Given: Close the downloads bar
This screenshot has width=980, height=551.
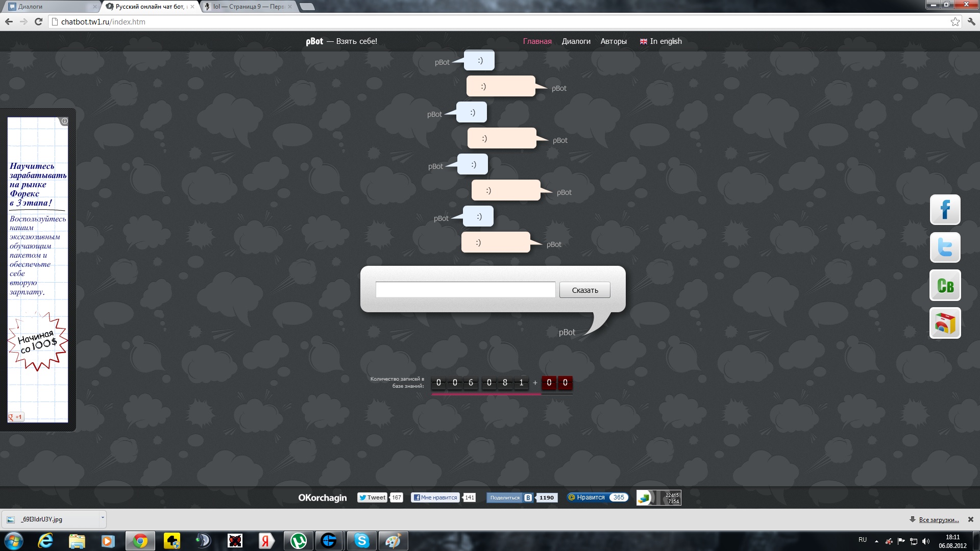Looking at the screenshot, I should (970, 519).
